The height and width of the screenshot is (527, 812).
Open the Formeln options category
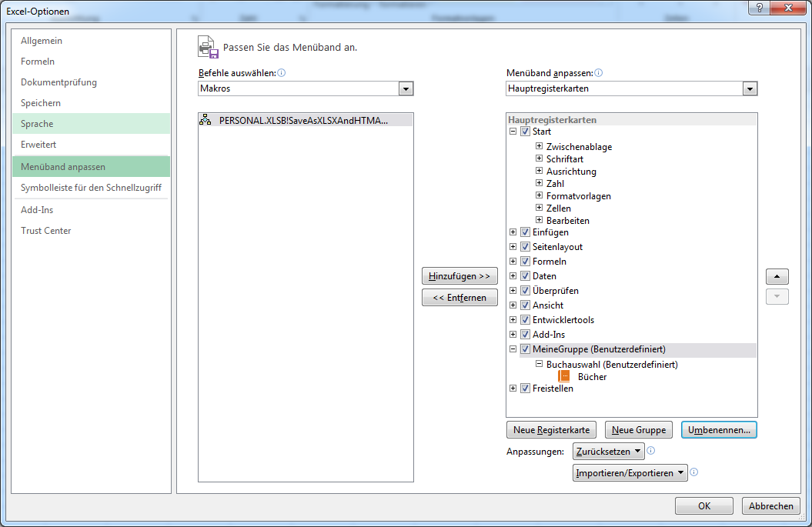pos(38,62)
